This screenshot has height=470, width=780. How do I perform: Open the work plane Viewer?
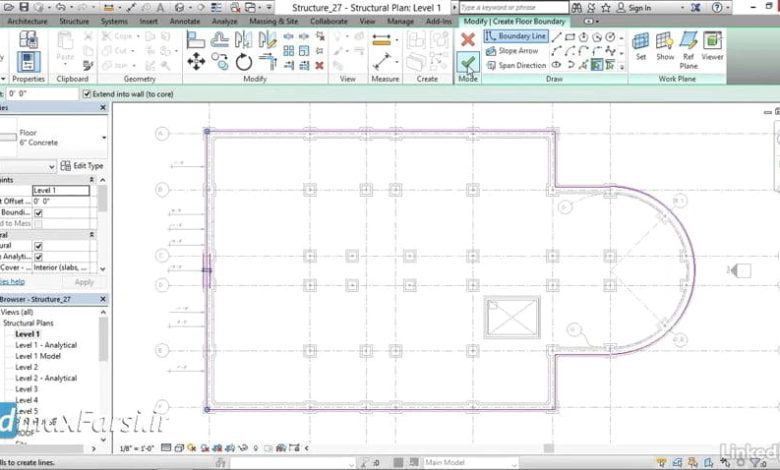tap(712, 46)
